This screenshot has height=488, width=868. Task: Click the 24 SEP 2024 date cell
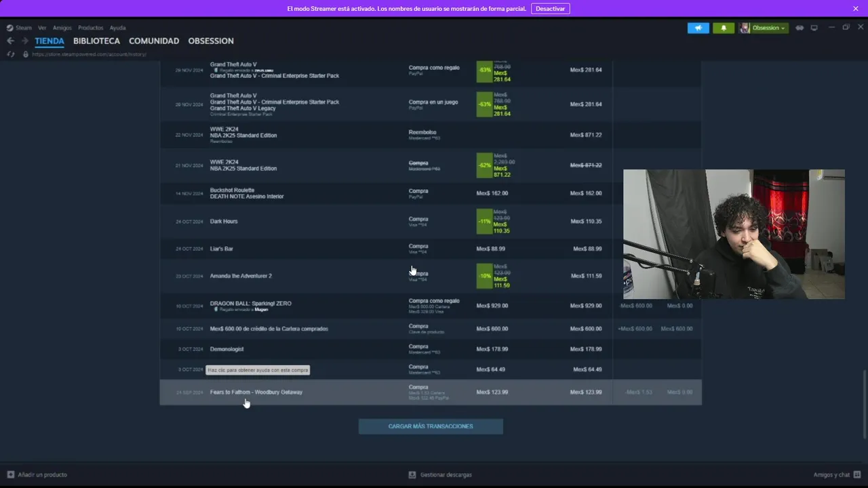(x=189, y=392)
